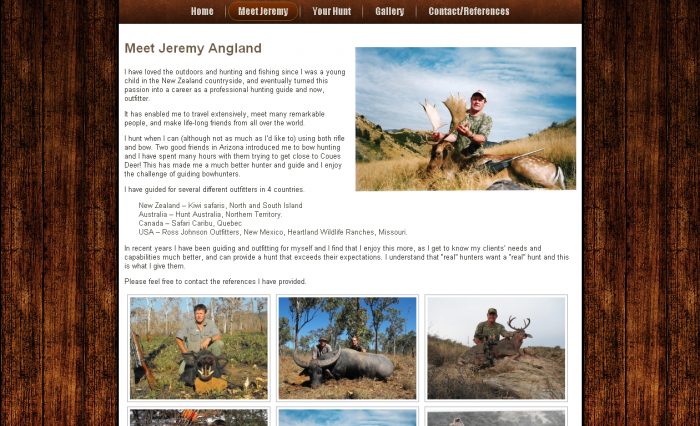Open the antlered stag on hill thumbnail

click(496, 348)
